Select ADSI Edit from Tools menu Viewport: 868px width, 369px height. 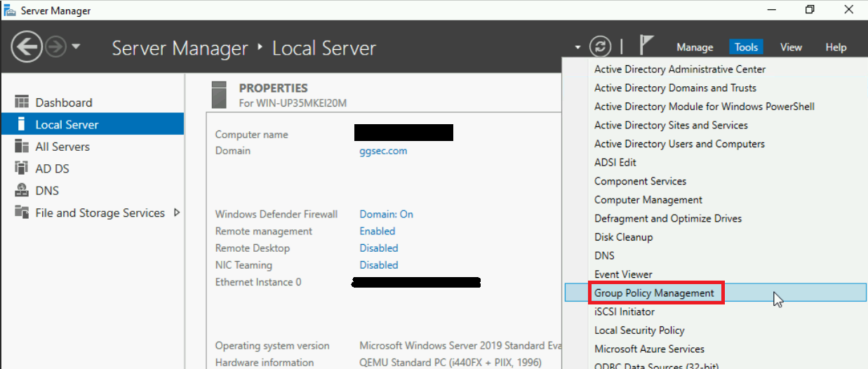coord(615,162)
